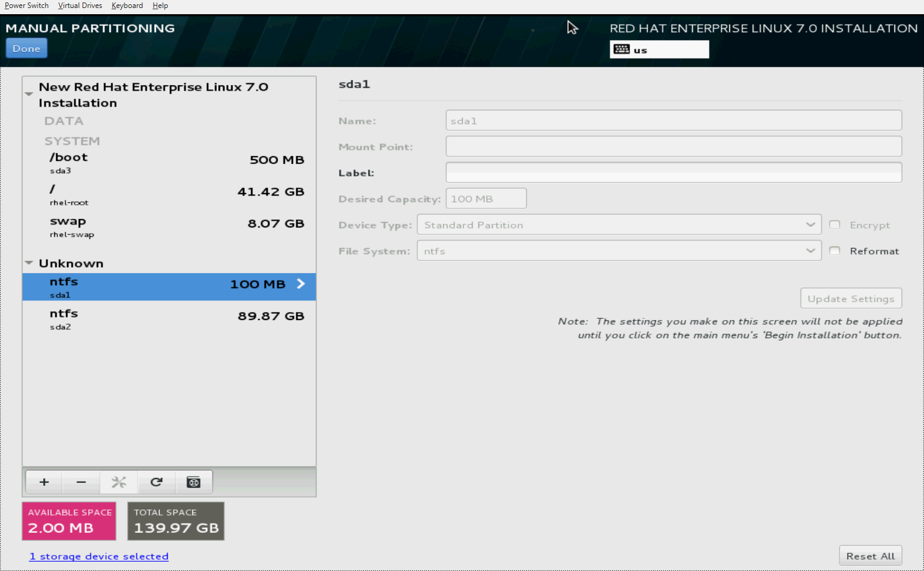Click the reload storage configuration icon
The image size is (924, 571).
157,482
